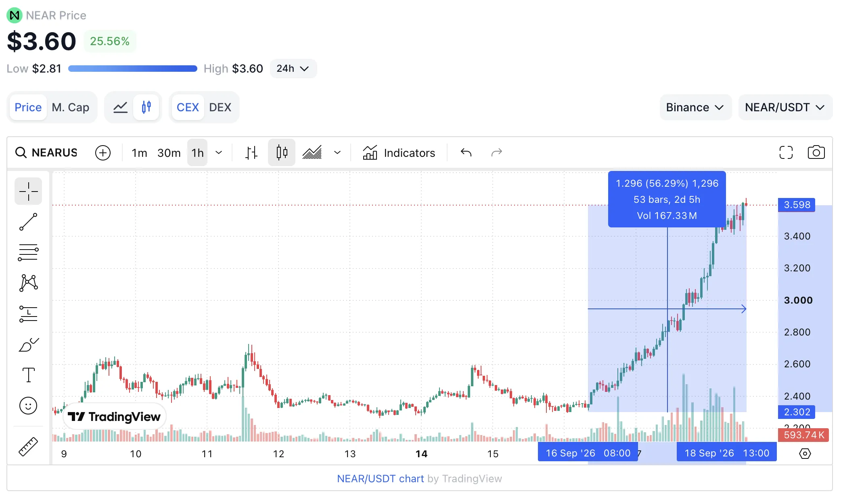
Task: Select the ruler measure tool
Action: (28, 446)
